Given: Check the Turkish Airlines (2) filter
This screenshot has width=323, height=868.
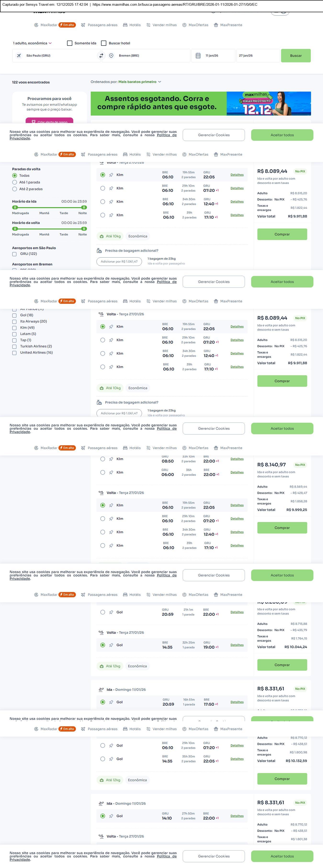Looking at the screenshot, I should click(14, 346).
